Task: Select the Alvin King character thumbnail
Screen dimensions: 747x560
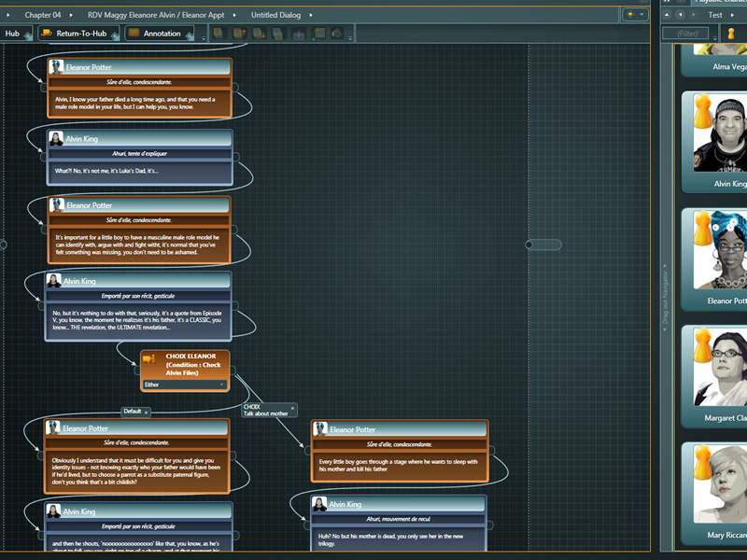Action: [720, 133]
